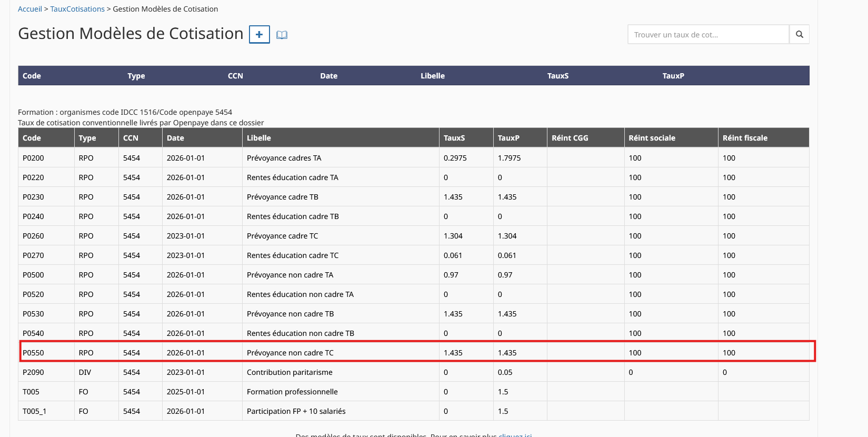The width and height of the screenshot is (868, 437).
Task: Click 'Prévoyance cadre TB' label
Action: [x=283, y=197]
